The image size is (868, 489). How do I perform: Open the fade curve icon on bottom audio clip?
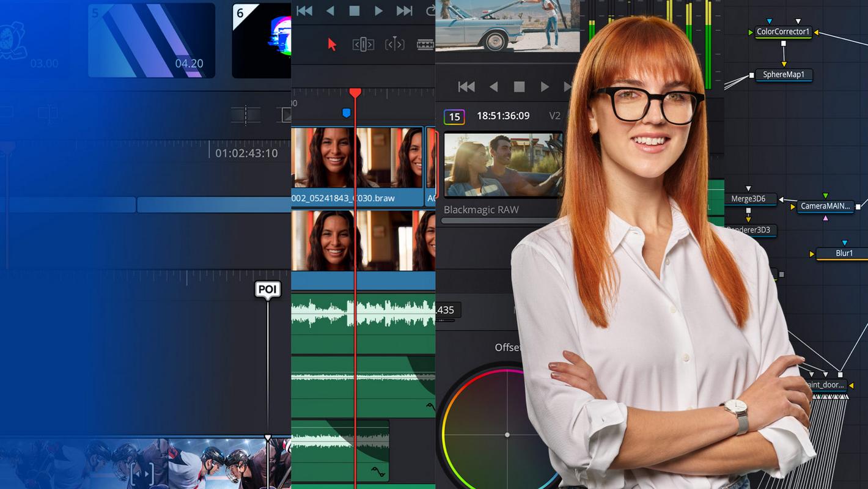click(379, 472)
